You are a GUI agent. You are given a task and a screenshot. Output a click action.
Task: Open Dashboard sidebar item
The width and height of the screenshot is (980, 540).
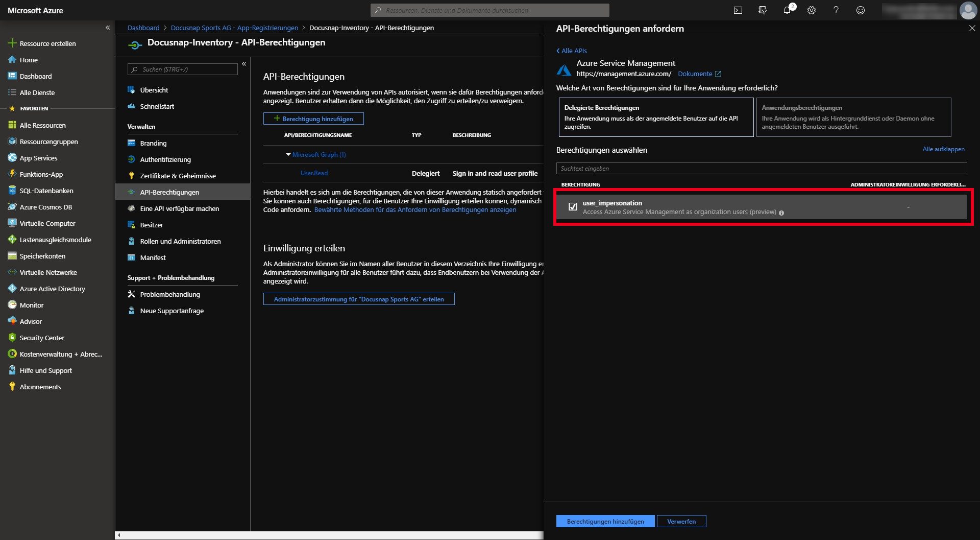[35, 76]
